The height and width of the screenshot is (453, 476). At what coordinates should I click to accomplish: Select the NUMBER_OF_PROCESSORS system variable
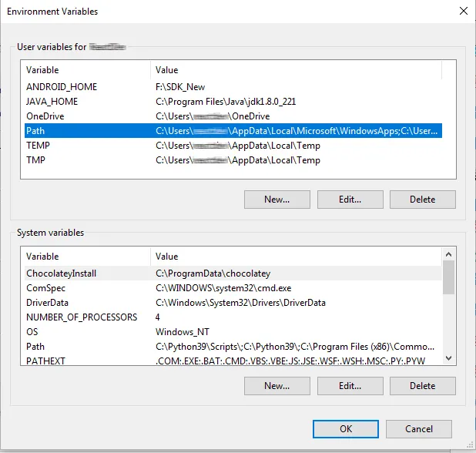233,317
